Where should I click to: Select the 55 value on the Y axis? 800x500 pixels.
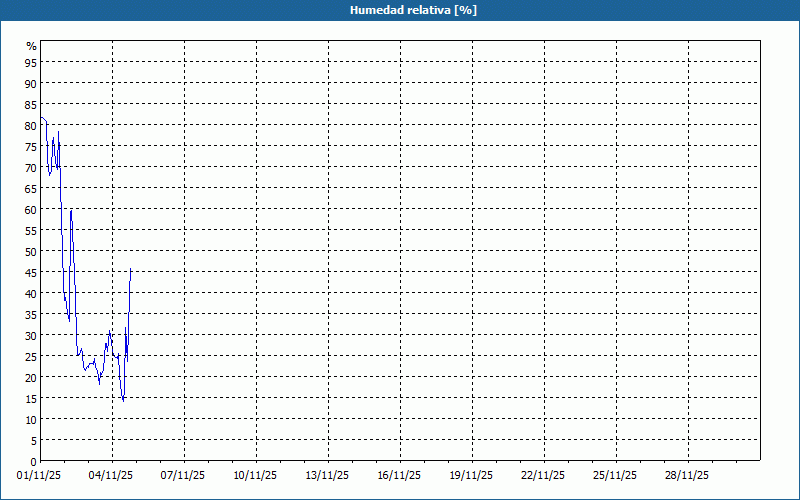click(31, 231)
